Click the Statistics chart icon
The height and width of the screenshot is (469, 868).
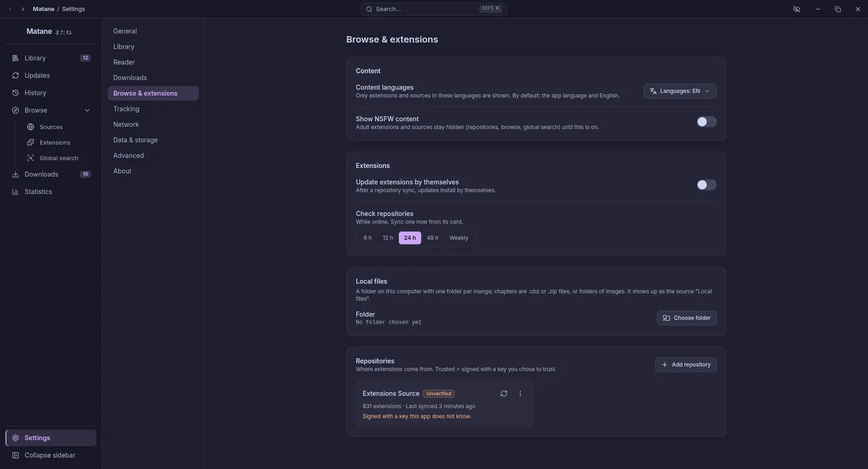(16, 192)
